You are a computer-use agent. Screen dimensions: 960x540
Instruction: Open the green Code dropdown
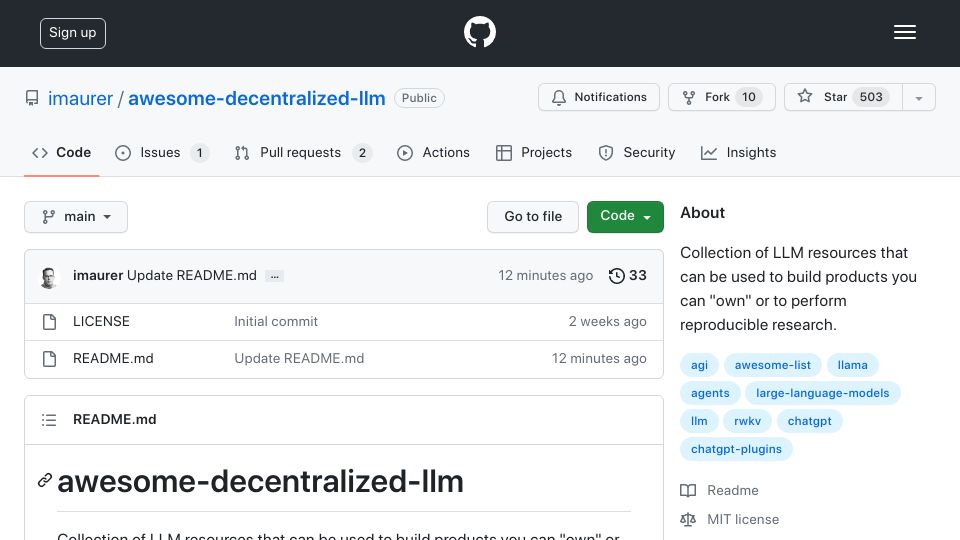[625, 217]
